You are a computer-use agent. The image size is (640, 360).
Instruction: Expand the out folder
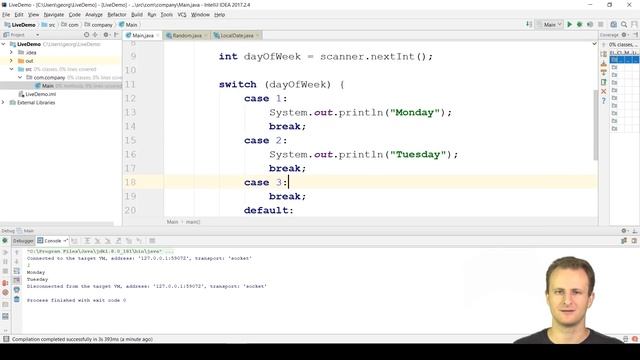11,61
